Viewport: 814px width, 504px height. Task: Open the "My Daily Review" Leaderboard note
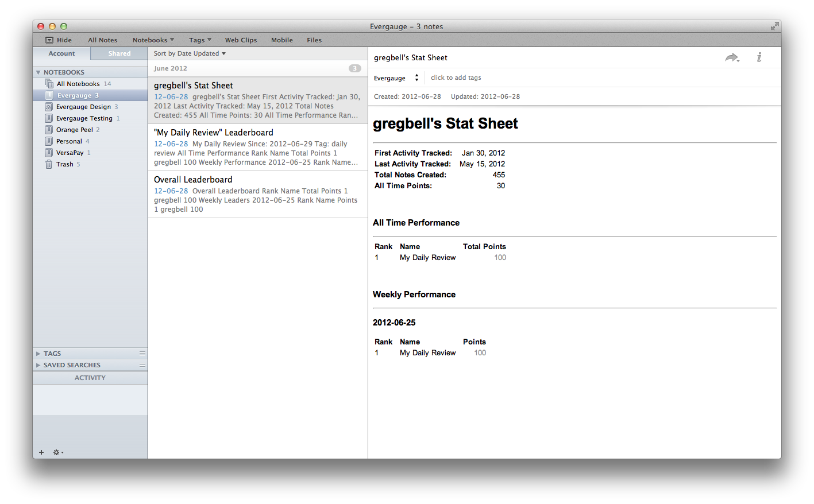258,148
